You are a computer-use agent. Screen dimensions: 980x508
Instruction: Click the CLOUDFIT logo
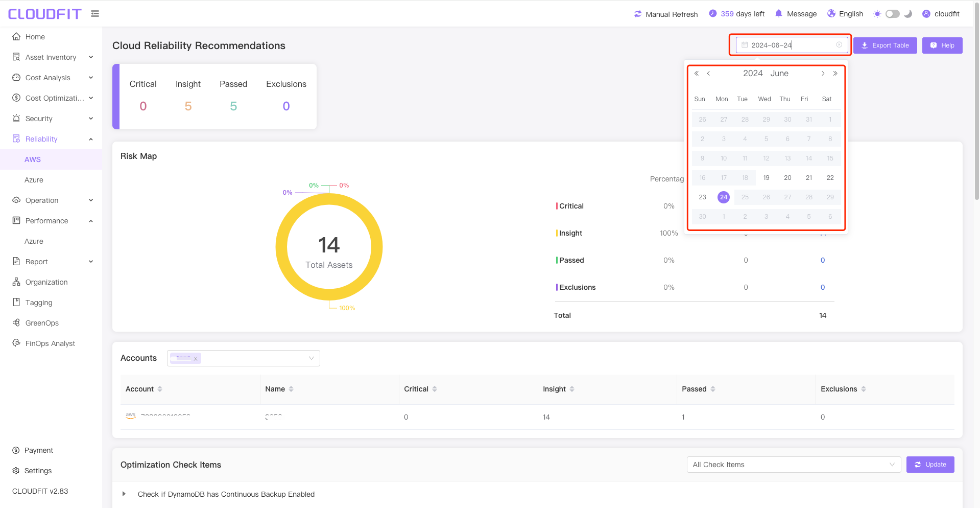pos(45,14)
